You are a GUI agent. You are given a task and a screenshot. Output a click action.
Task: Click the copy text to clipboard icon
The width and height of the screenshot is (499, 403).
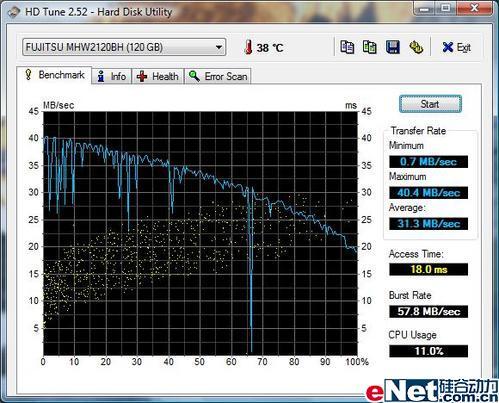tap(347, 47)
